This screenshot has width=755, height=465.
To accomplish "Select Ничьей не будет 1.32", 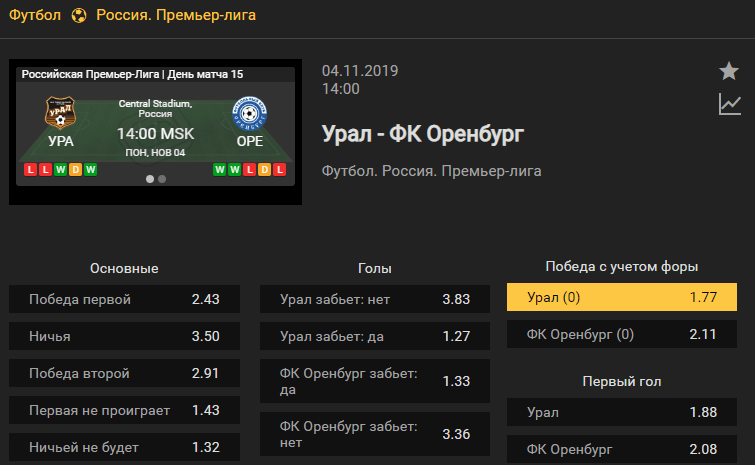I will tap(124, 447).
